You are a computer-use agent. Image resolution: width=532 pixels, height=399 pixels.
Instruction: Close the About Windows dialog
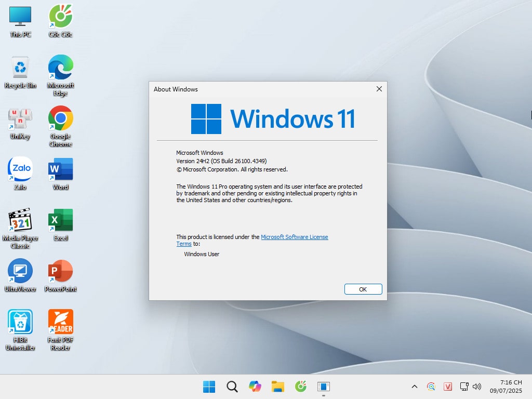click(x=379, y=89)
